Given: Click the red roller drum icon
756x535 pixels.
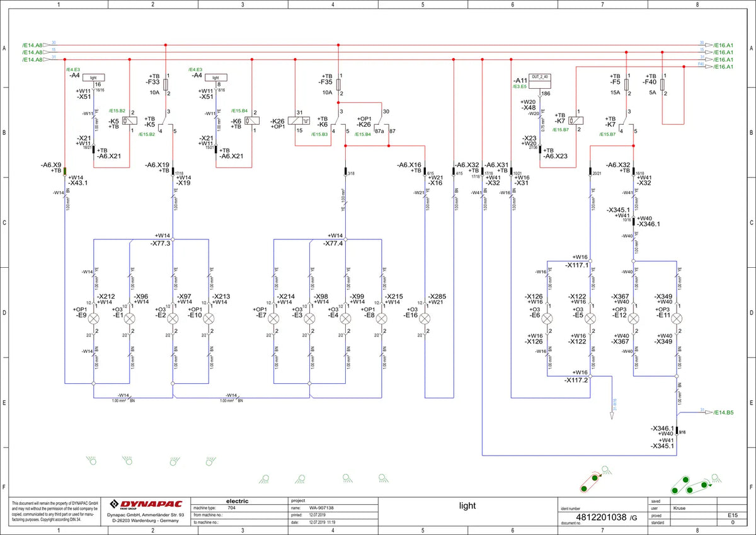Looking at the screenshot, I should point(591,482).
